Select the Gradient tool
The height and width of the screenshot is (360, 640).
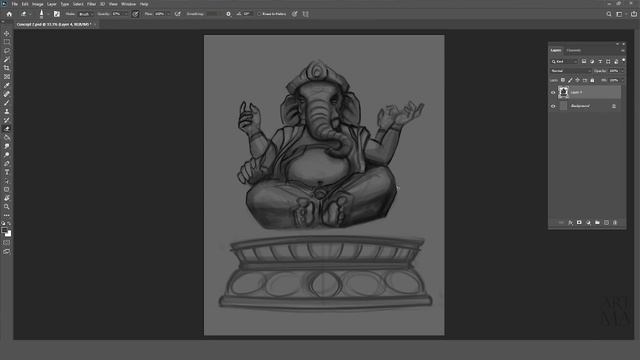point(7,138)
